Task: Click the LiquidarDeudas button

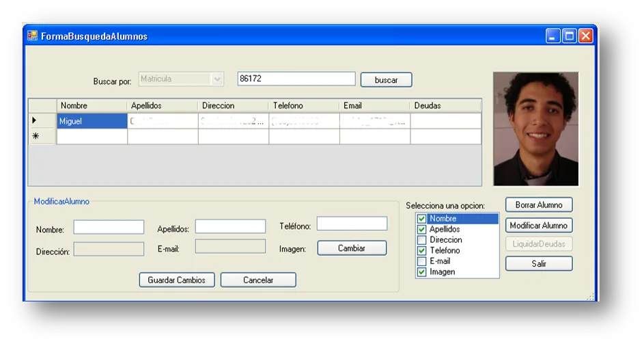Action: [539, 244]
